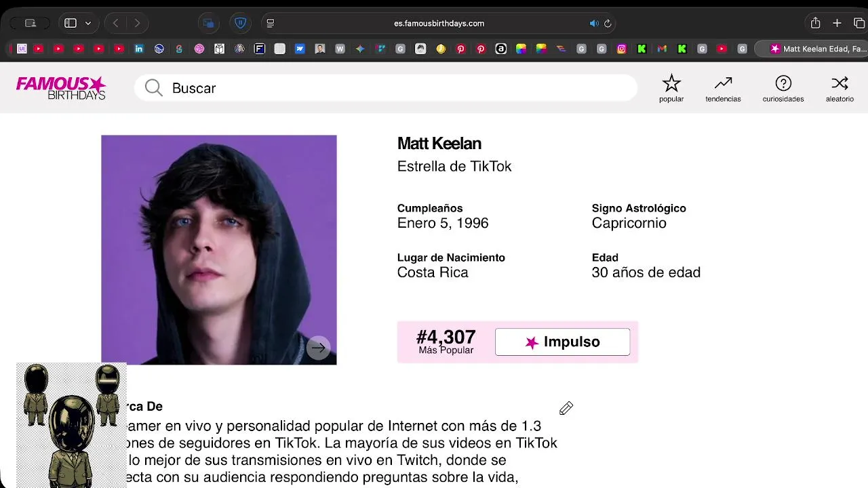Click the Safari Share button

(815, 23)
